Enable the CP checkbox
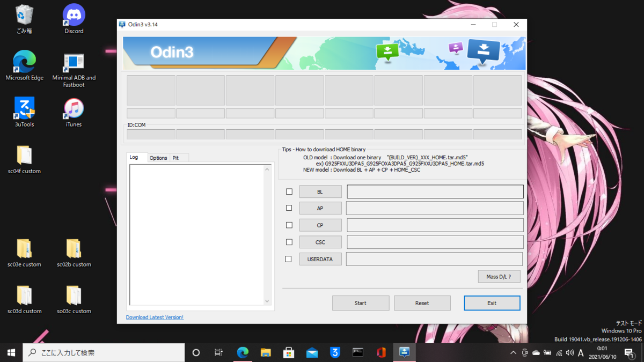The image size is (644, 362). pyautogui.click(x=289, y=225)
